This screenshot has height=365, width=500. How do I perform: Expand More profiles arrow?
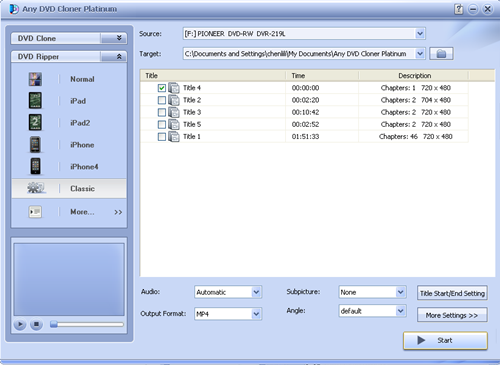click(x=118, y=212)
